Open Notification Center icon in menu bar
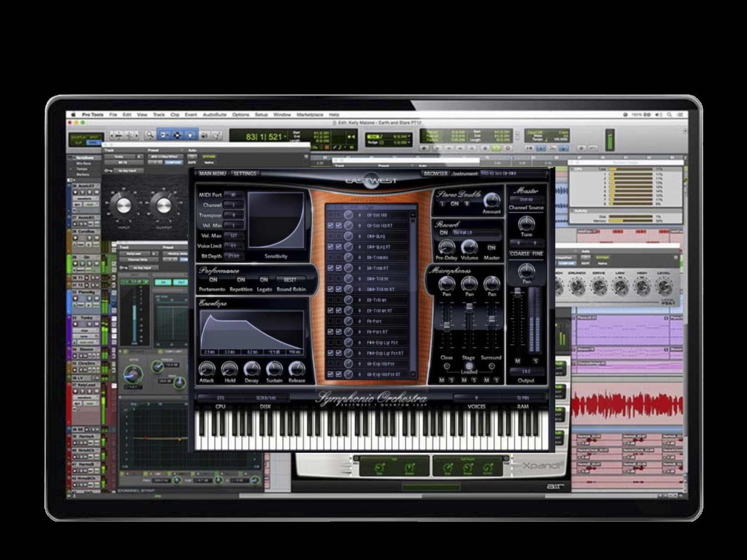747x560 pixels. point(680,114)
